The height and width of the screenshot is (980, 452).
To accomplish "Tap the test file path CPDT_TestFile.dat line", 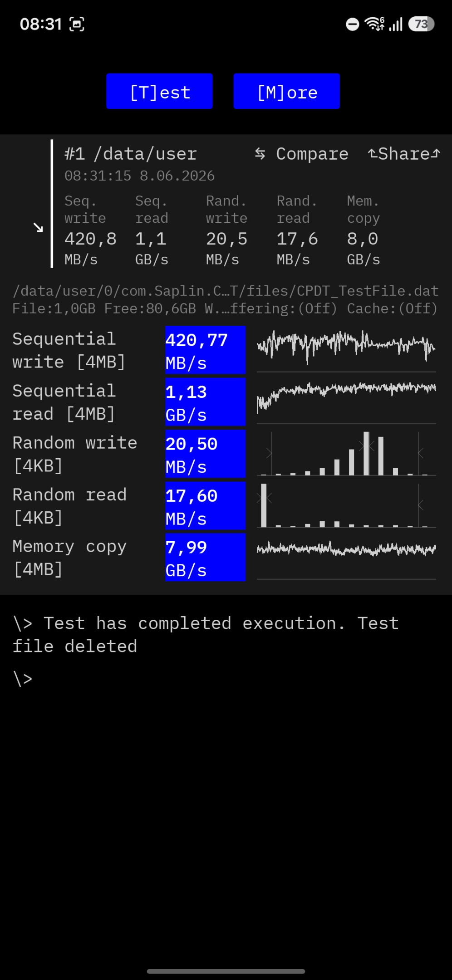I will pos(226,291).
